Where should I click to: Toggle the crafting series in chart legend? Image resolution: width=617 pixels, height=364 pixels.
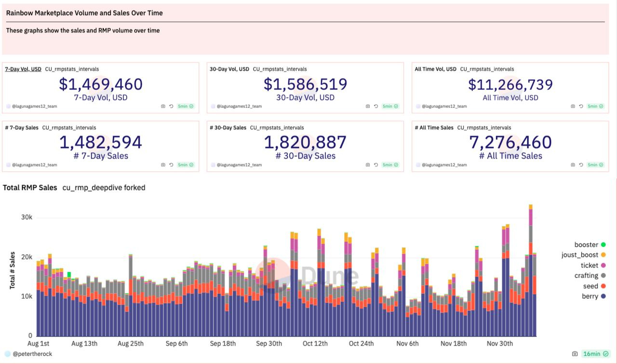tap(590, 276)
